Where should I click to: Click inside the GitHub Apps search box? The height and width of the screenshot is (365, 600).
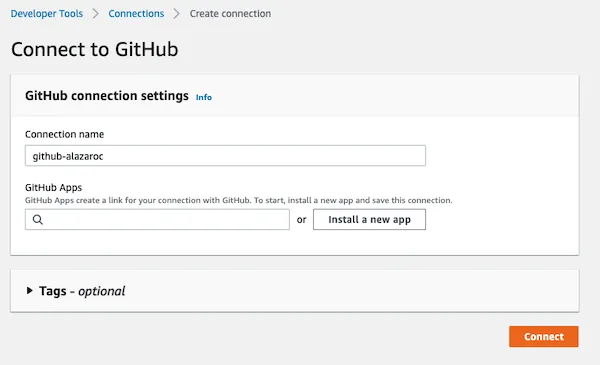(157, 220)
